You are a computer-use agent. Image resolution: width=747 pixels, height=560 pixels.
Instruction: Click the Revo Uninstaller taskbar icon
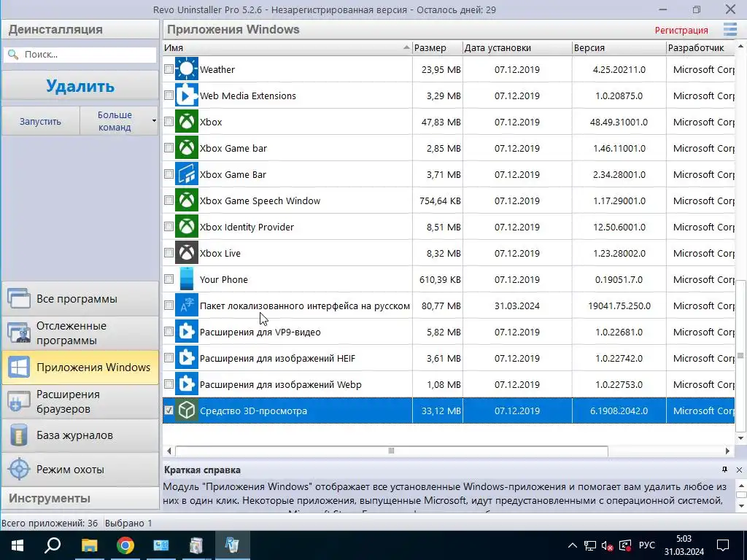(x=232, y=545)
